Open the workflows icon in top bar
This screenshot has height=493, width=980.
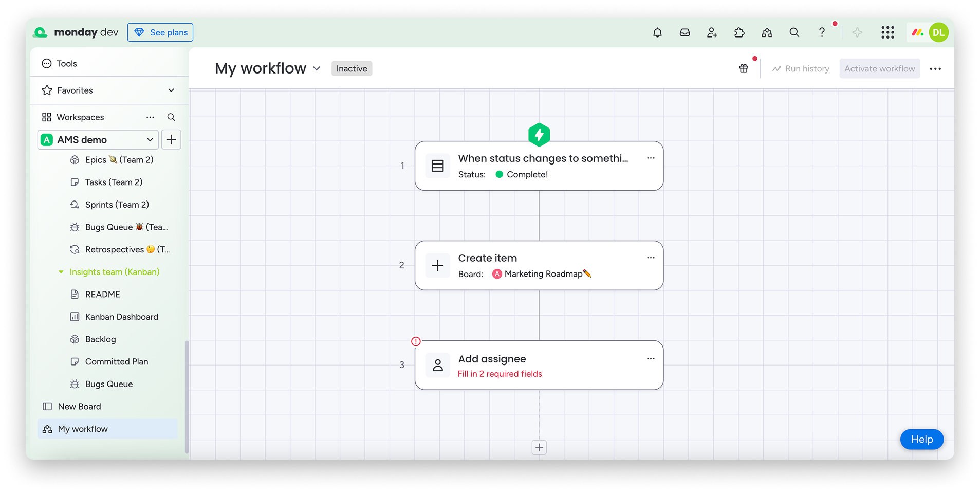click(x=767, y=32)
